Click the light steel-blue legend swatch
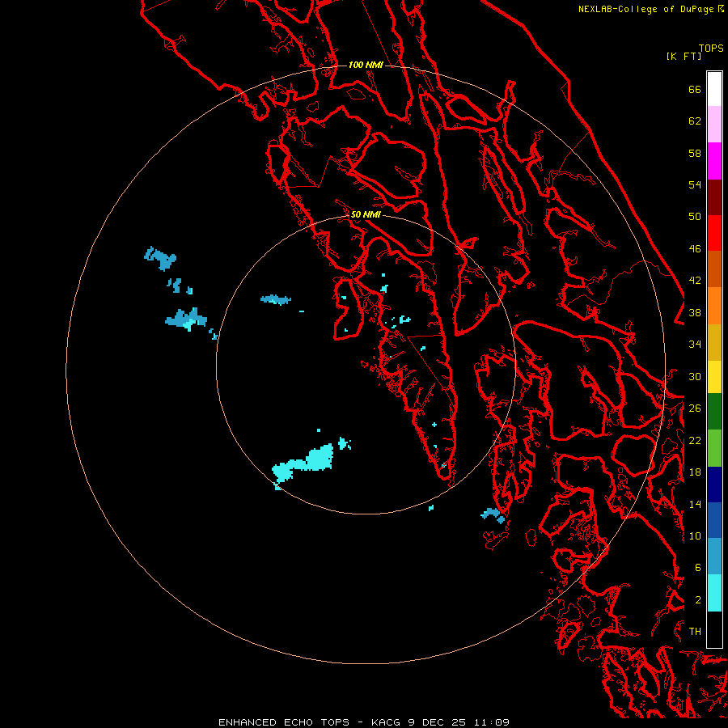728x728 pixels. coord(714,557)
